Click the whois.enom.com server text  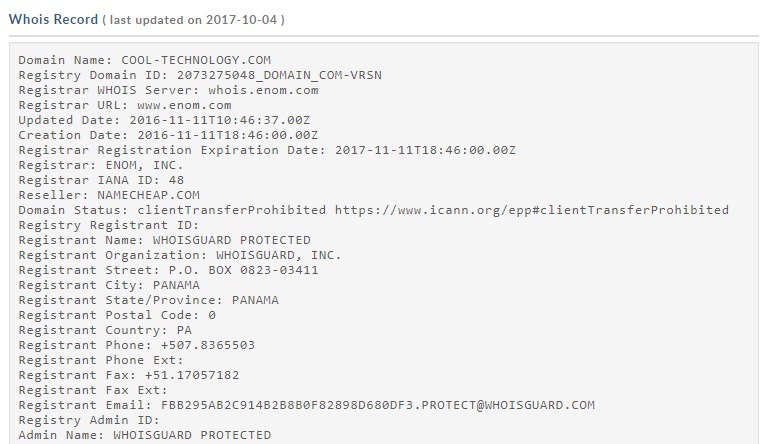coord(263,90)
